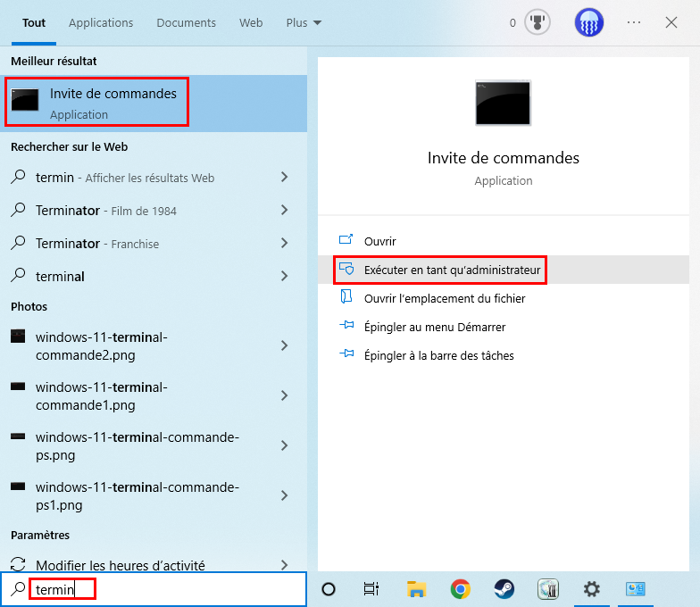
Task: Open windows-11-terminal-commande-ps.png file name
Action: pos(137,446)
